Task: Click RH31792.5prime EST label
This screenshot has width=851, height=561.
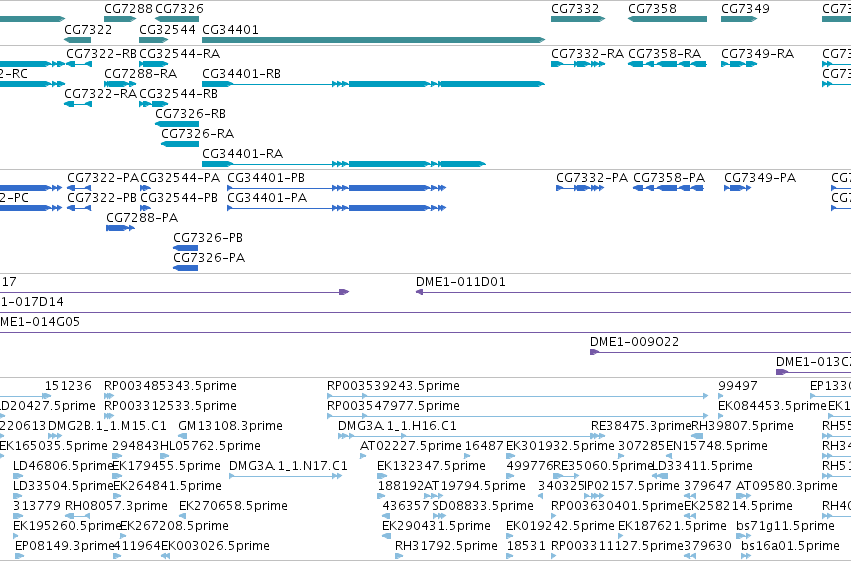Action: pos(446,546)
